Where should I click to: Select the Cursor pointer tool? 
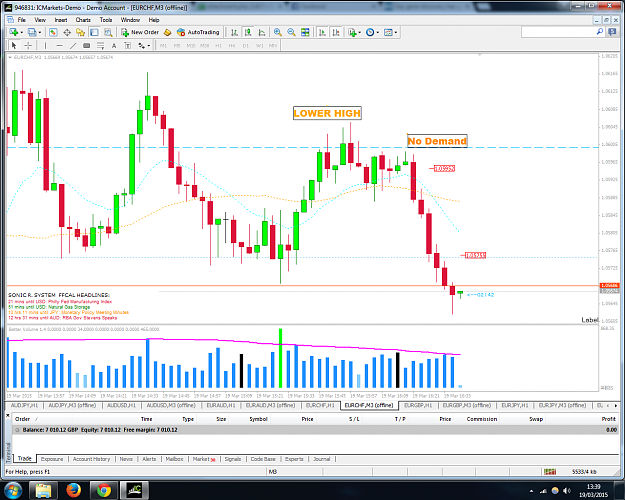(14, 45)
